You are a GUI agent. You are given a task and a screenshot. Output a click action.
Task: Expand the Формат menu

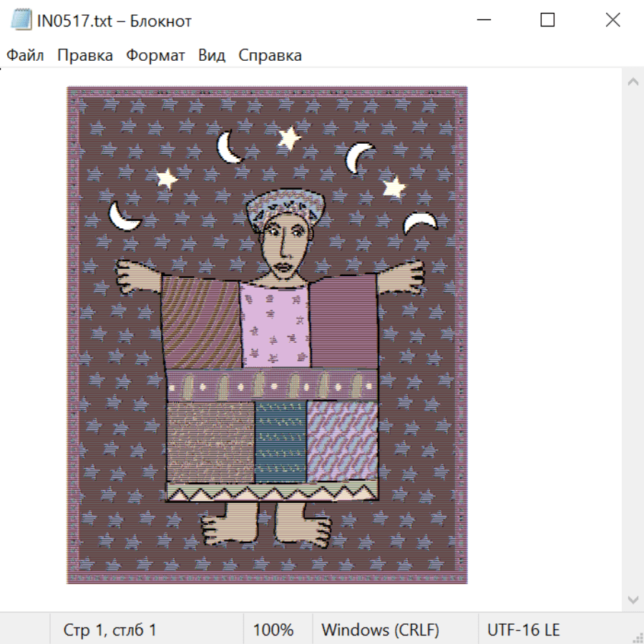(155, 55)
